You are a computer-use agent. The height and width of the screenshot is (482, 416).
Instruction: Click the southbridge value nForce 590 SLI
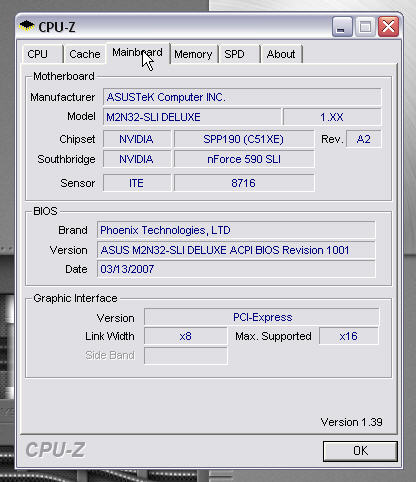(x=244, y=159)
